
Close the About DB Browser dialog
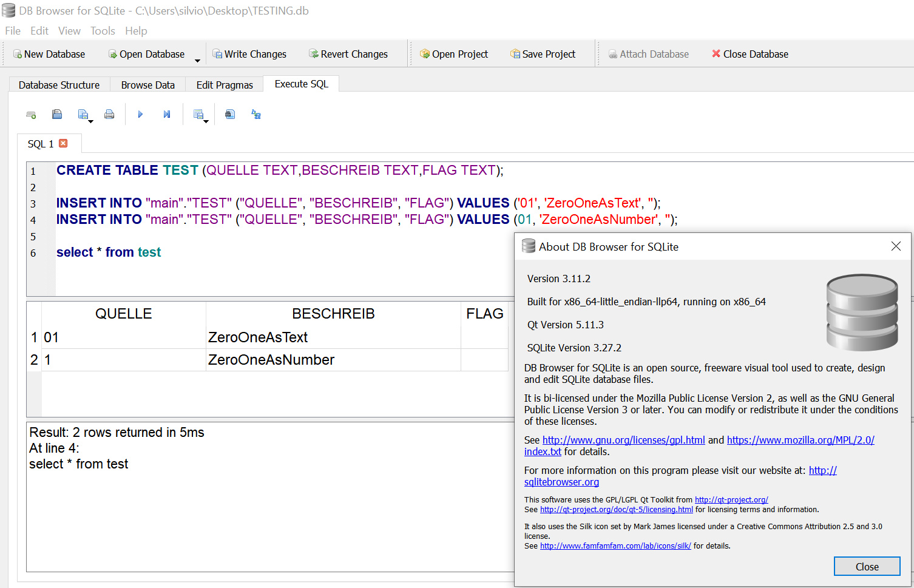pyautogui.click(x=867, y=566)
